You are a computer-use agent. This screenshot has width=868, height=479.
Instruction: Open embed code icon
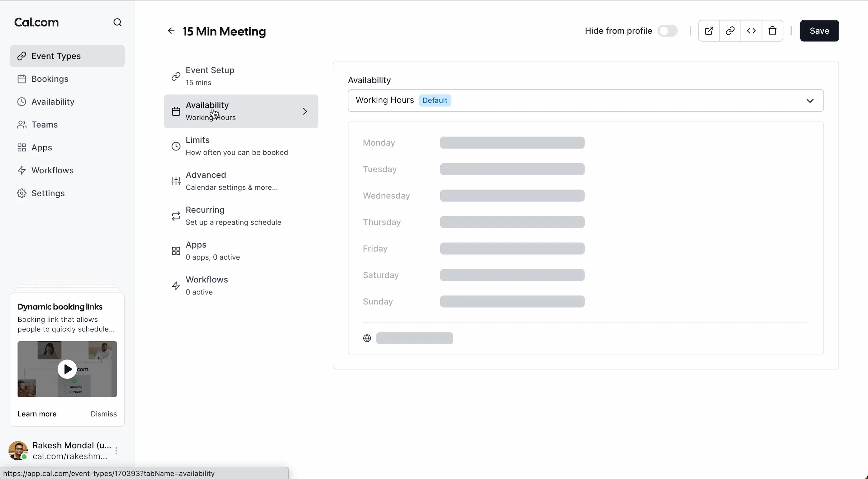(x=751, y=31)
